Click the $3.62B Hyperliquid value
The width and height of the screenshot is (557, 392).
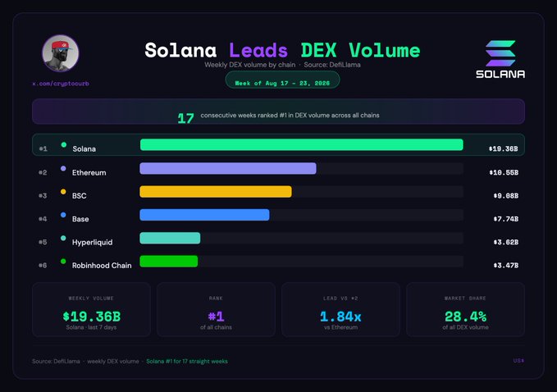506,242
